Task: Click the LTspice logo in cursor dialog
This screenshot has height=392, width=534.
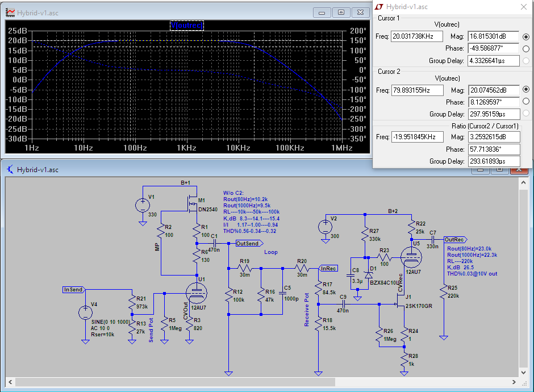Action: [x=379, y=7]
